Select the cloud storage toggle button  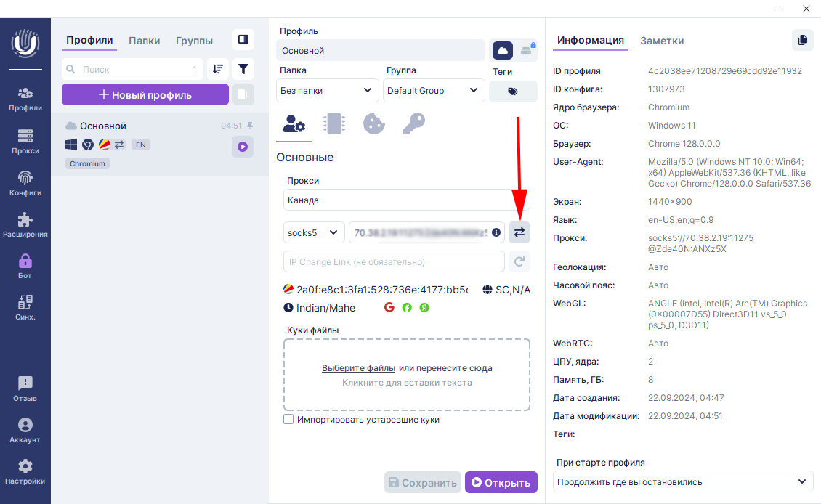click(503, 50)
